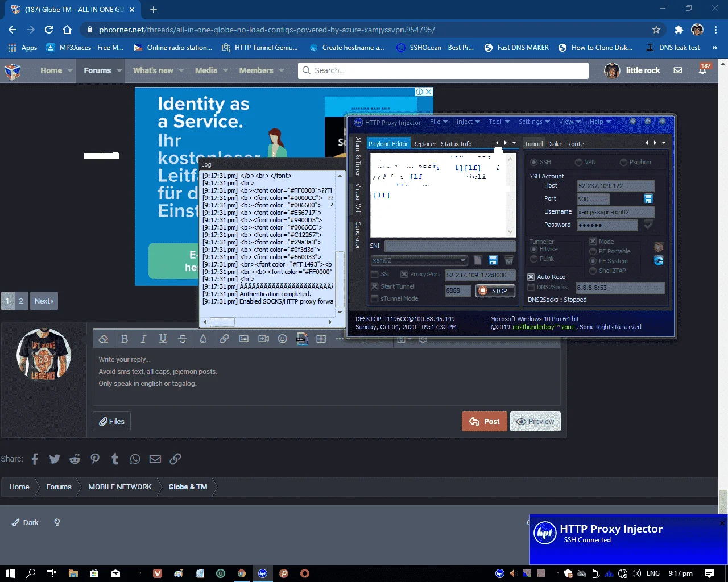This screenshot has width=728, height=582.
Task: Open the GIPHY insert tool
Action: (302, 339)
